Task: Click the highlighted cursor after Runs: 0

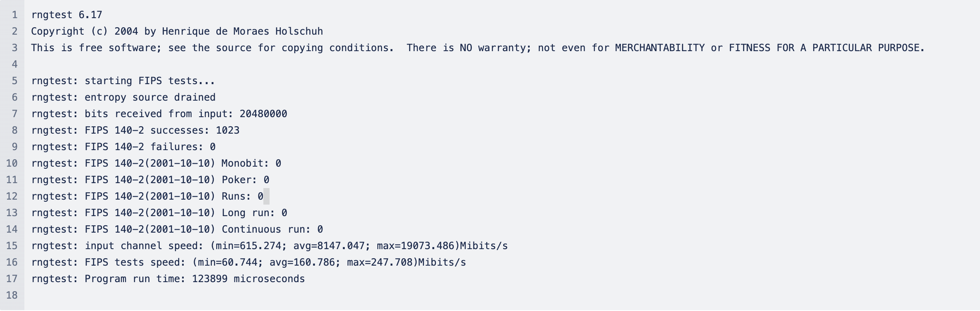Action: coord(266,196)
